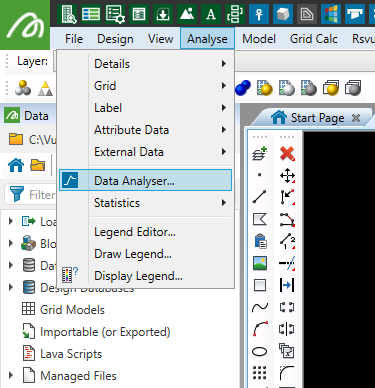375x388 pixels.
Task: Click the spreadsheet magnifier icon in top toolbar
Action: click(69, 14)
